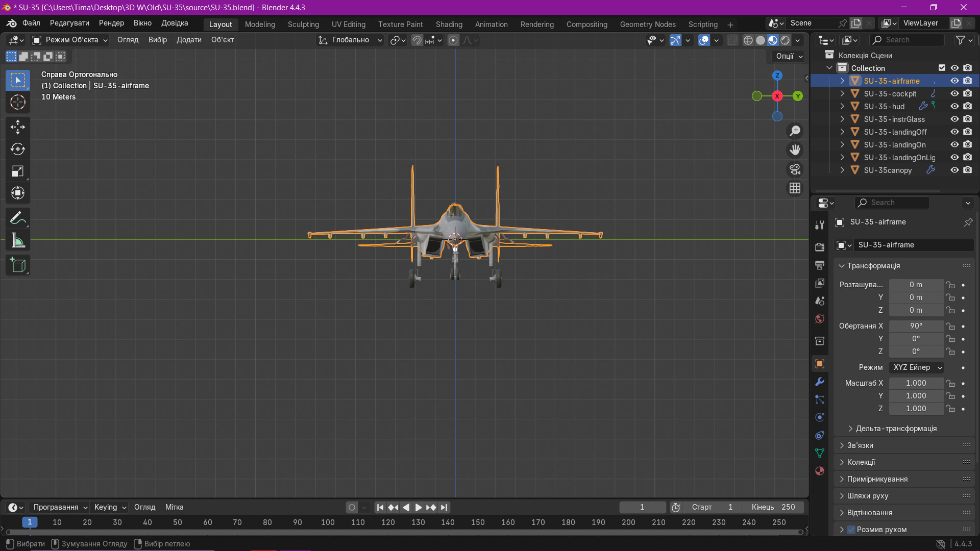This screenshot has height=551, width=980.
Task: Toggle lock on Розташування X
Action: (950, 285)
